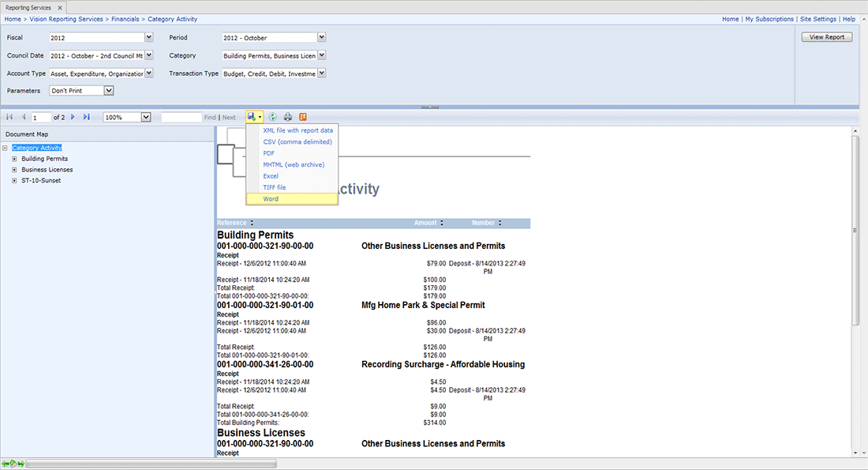Image resolution: width=868 pixels, height=470 pixels.
Task: Open the Export save icon dropdown
Action: coord(255,117)
